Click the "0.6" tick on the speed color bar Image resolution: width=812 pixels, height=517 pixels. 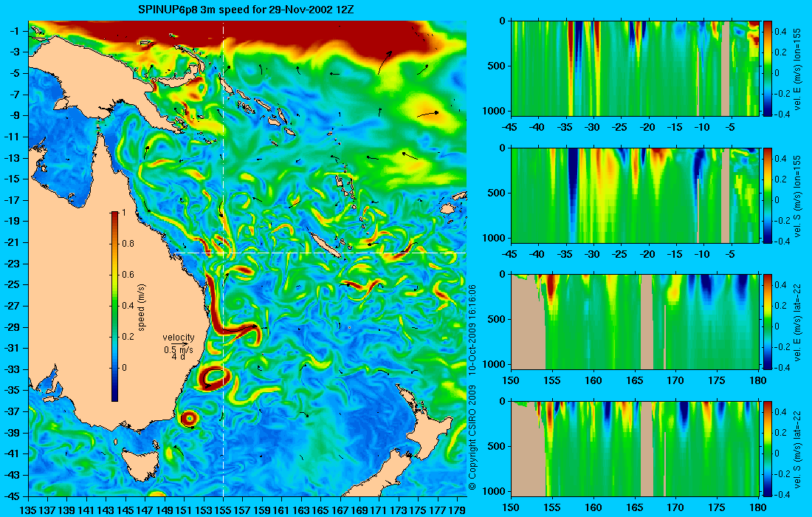pos(128,275)
